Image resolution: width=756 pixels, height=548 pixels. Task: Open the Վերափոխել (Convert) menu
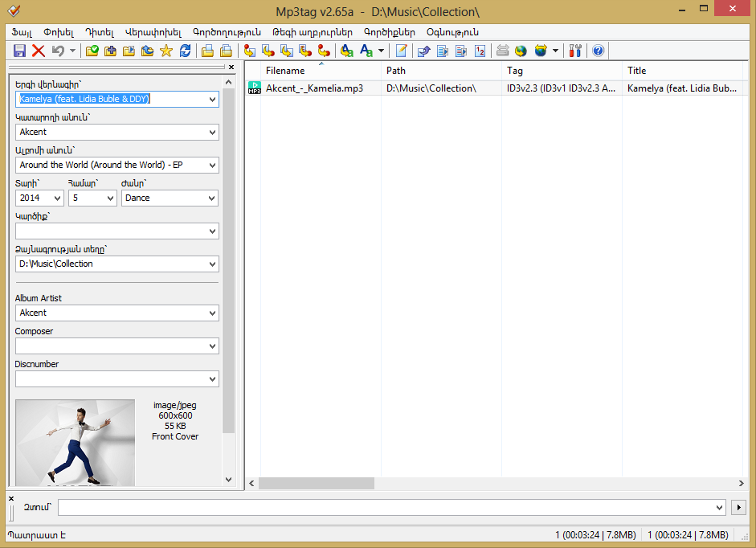[153, 32]
